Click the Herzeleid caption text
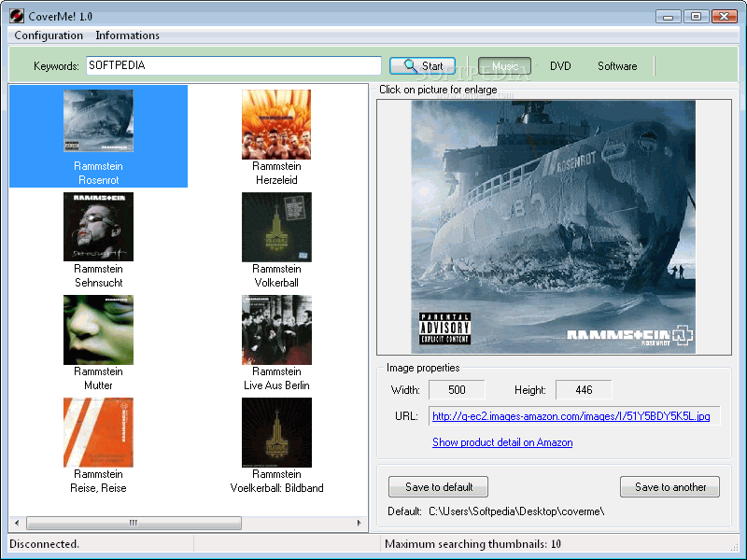 coord(276,180)
